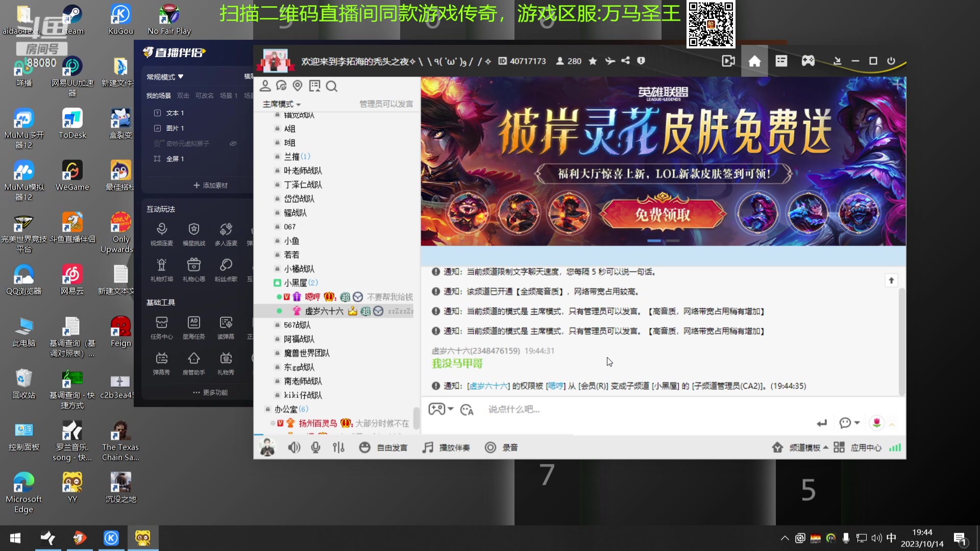Expand the 常规模式 scene mode dropdown
Screen dimensions: 980x551
coord(164,77)
